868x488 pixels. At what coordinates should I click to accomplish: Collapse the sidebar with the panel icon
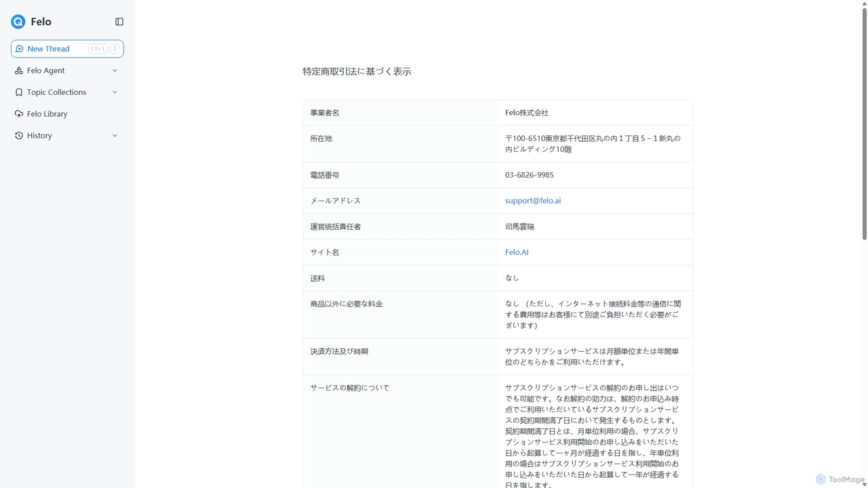[x=119, y=22]
